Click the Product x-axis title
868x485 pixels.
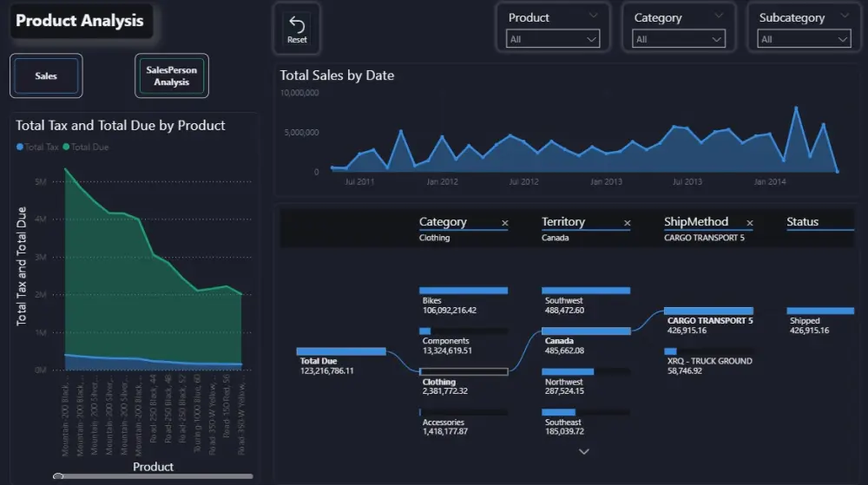point(153,467)
